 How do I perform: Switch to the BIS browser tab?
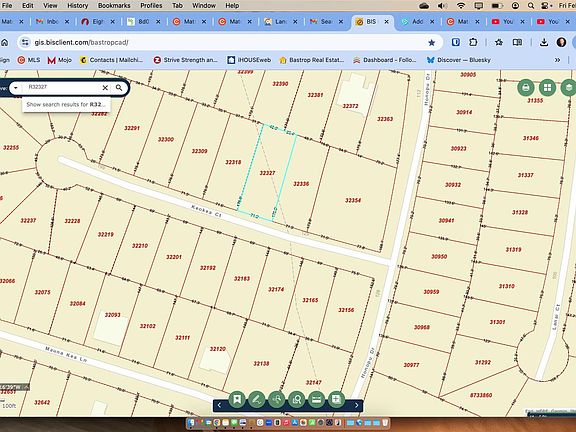pos(371,22)
